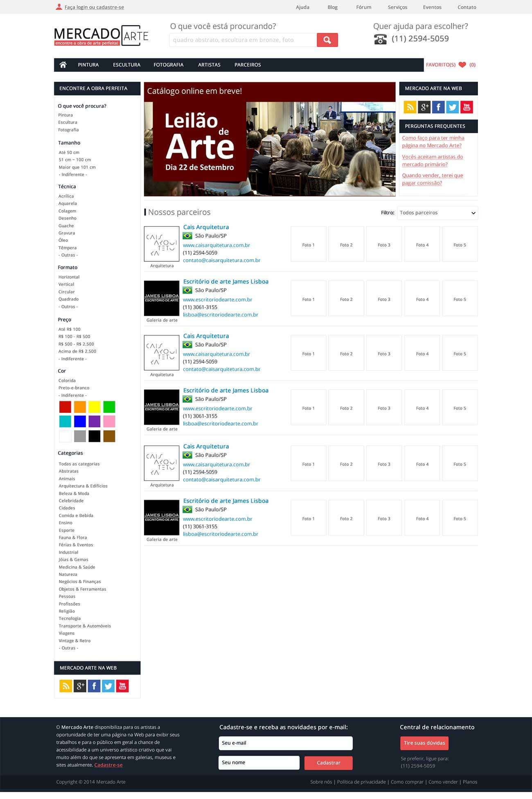Open RSS icon in bottom-left sidebar
Screen dimensions: 532x799
pyautogui.click(x=65, y=686)
